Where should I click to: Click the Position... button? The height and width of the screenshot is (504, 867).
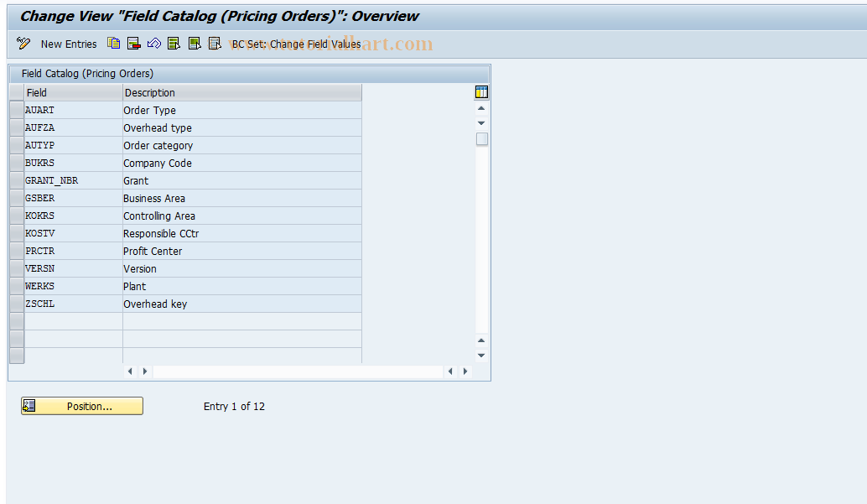[82, 406]
